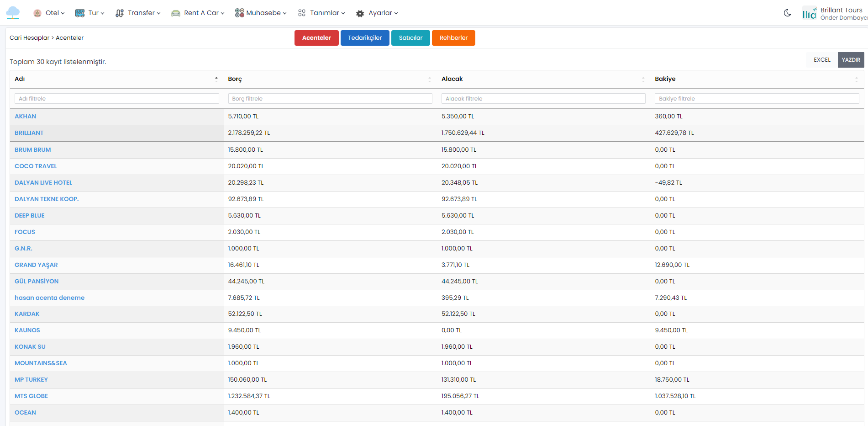Viewport: 868px width, 426px height.
Task: Sort by Bakiye column arrows
Action: (x=856, y=79)
